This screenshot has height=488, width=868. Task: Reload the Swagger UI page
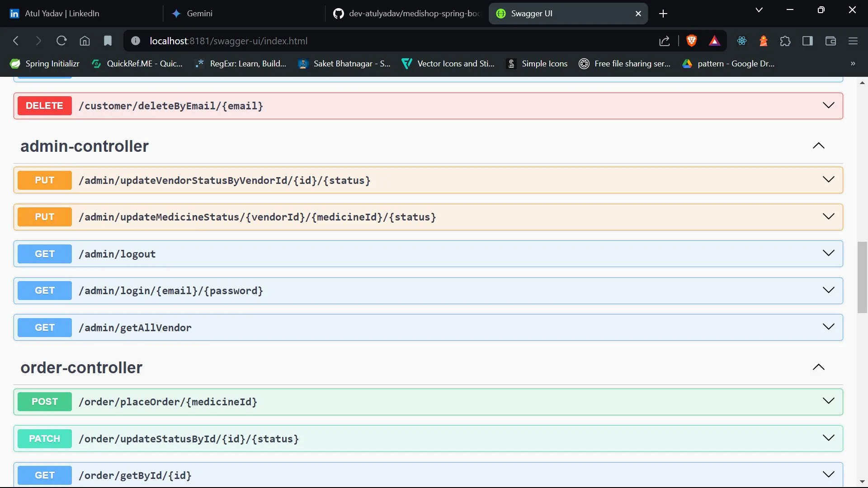pyautogui.click(x=61, y=41)
